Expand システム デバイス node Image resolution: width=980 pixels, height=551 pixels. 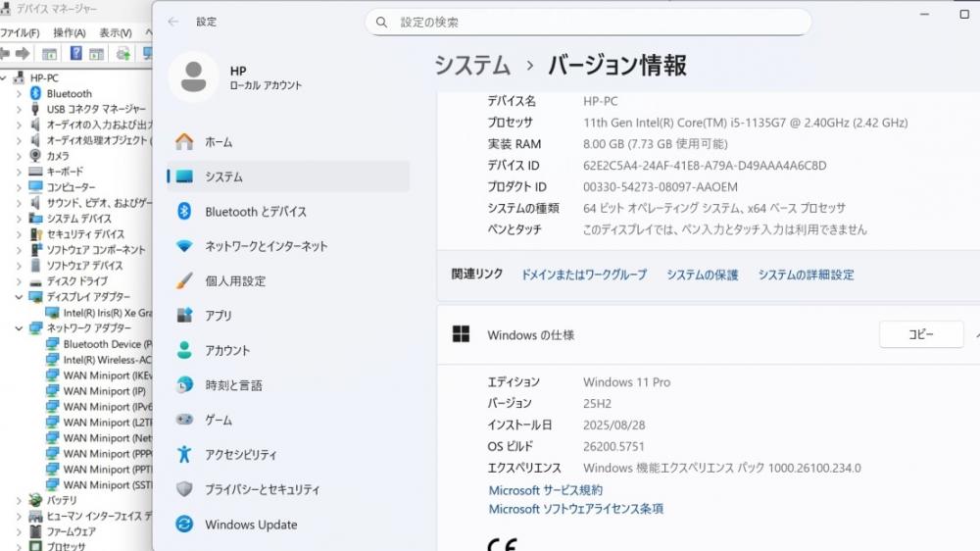tap(19, 219)
